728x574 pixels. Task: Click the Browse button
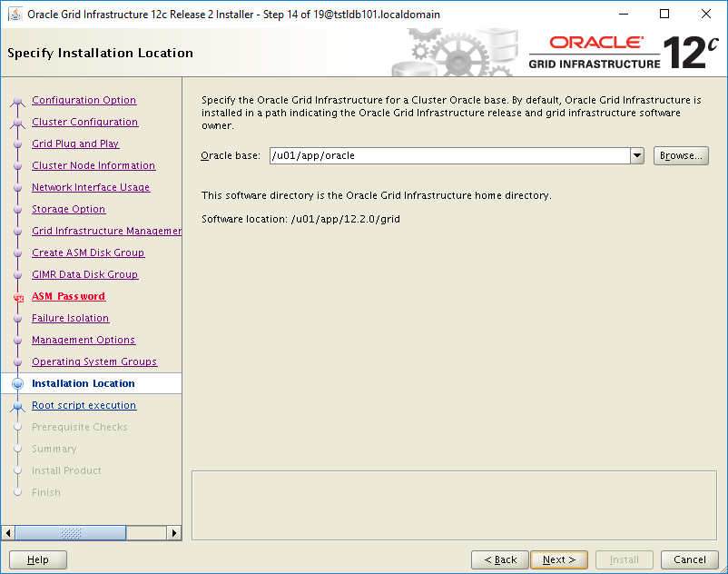(x=681, y=155)
